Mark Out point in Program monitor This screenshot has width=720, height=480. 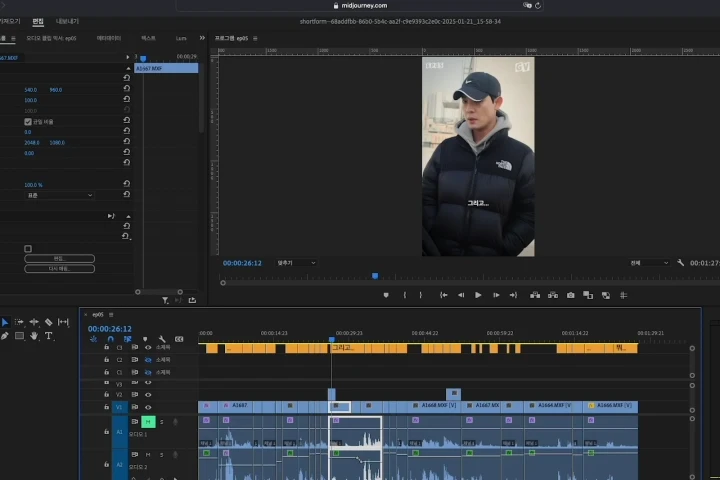coord(421,295)
